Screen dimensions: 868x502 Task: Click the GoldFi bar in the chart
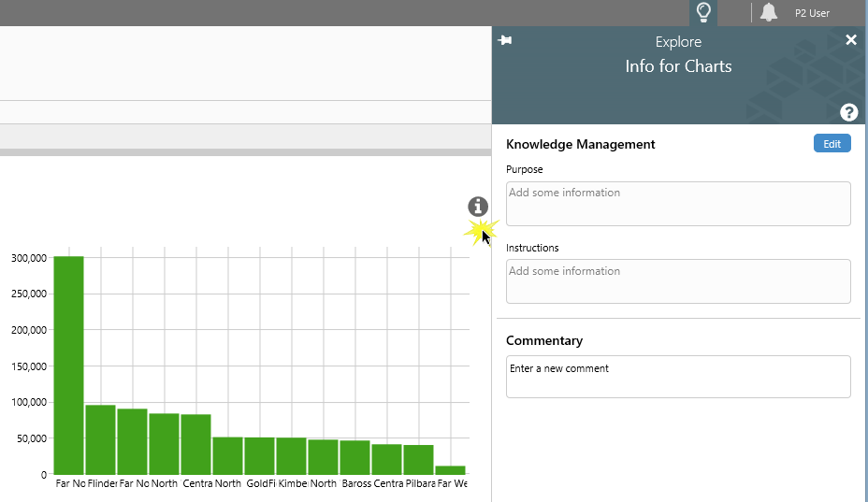pyautogui.click(x=259, y=455)
